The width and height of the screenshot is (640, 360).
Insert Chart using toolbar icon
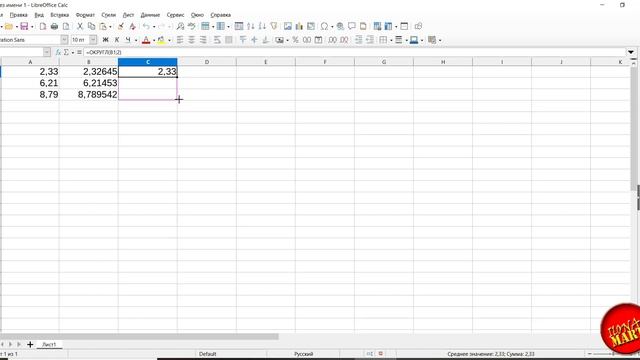(299, 27)
